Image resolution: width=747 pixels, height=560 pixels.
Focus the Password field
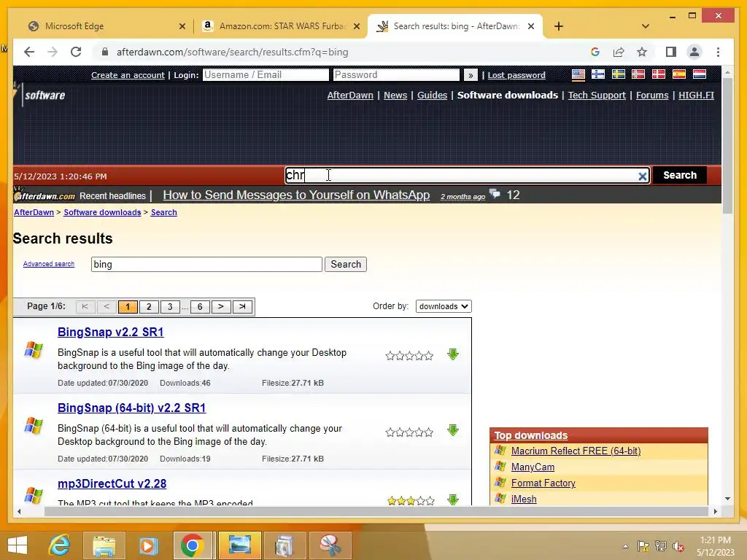(396, 75)
